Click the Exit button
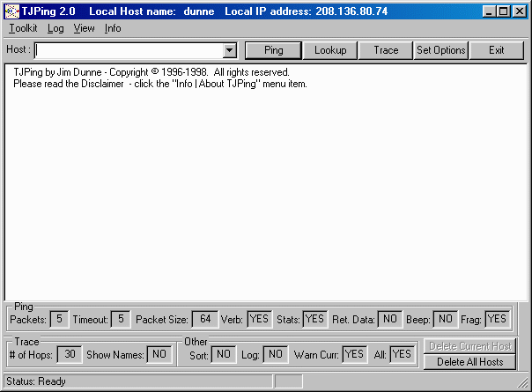The width and height of the screenshot is (532, 392). (497, 50)
